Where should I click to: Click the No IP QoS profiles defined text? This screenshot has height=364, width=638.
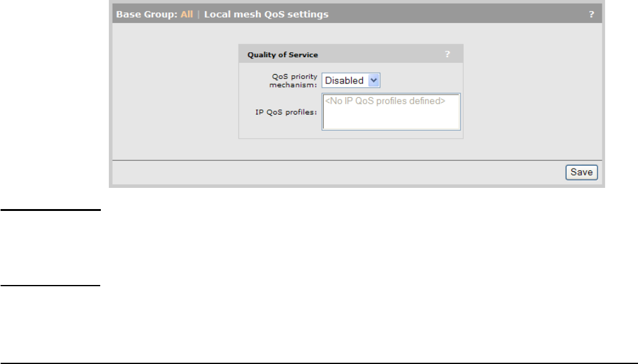385,101
